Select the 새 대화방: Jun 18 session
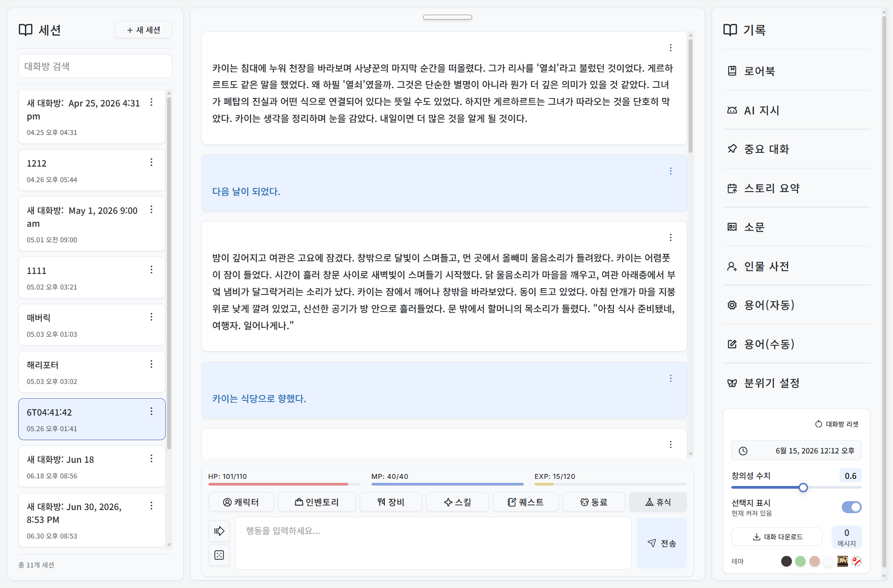This screenshot has height=588, width=893. click(92, 467)
